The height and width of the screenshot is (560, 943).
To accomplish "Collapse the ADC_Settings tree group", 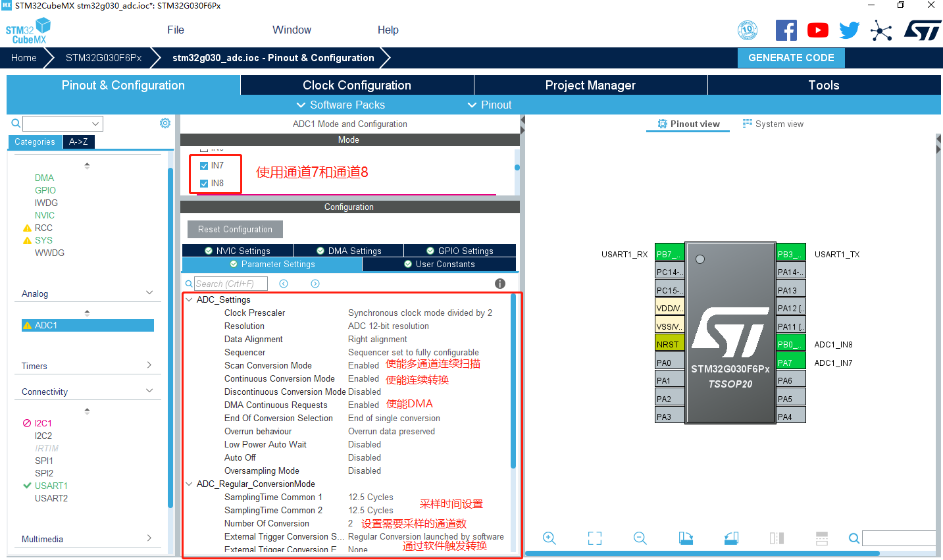I will pyautogui.click(x=190, y=299).
